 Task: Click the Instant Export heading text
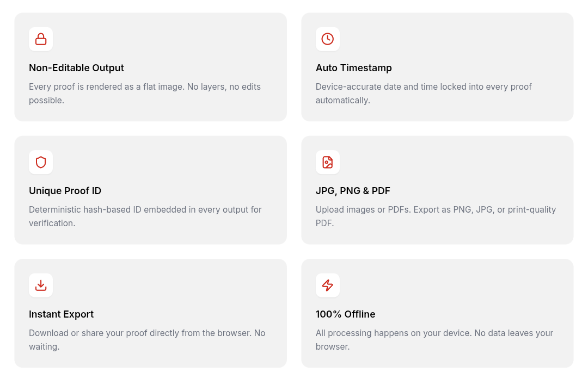coord(61,314)
